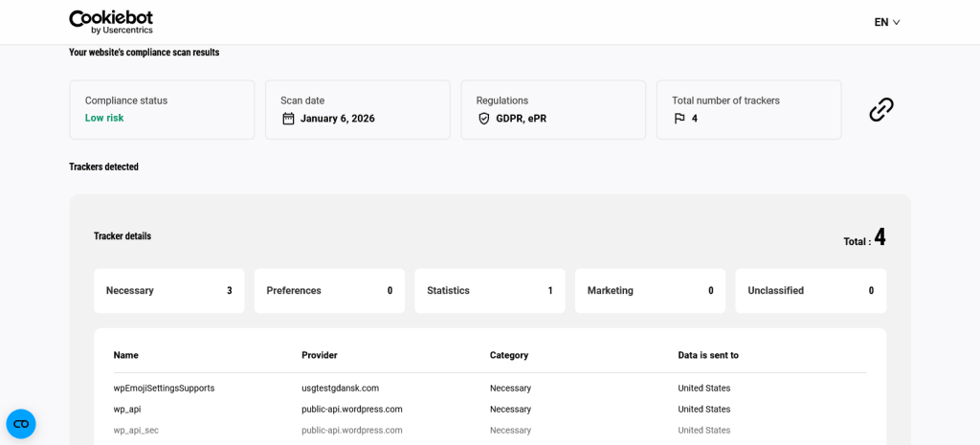This screenshot has width=980, height=445.
Task: Click the wp_api tracker name
Action: [x=127, y=410]
